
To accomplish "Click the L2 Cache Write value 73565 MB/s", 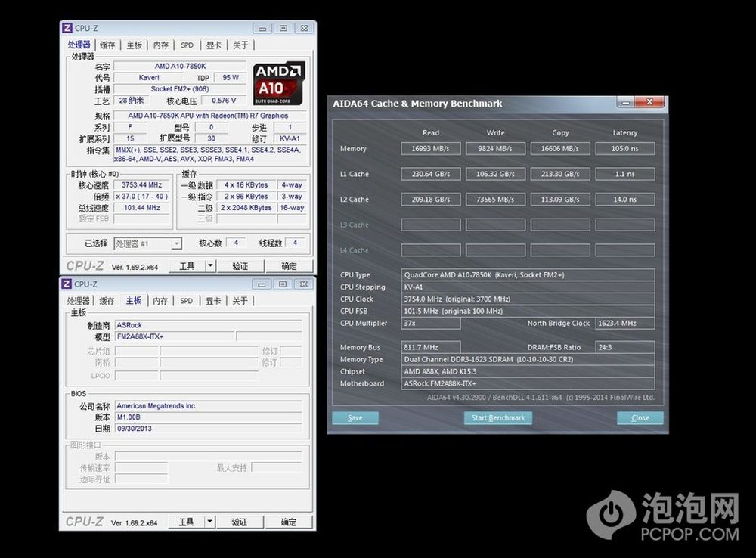I will [x=495, y=199].
